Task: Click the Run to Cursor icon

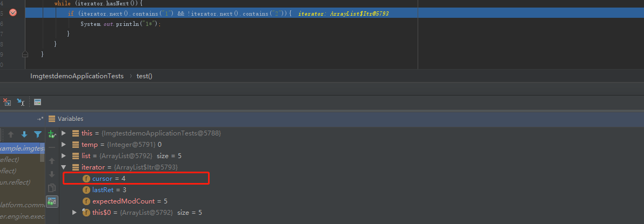Action: pyautogui.click(x=21, y=101)
